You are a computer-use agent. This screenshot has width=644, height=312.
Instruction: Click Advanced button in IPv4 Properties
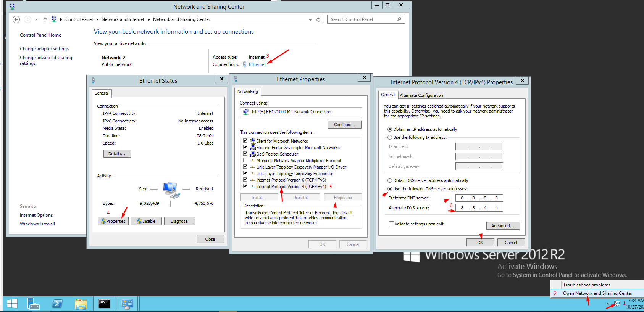click(x=503, y=226)
